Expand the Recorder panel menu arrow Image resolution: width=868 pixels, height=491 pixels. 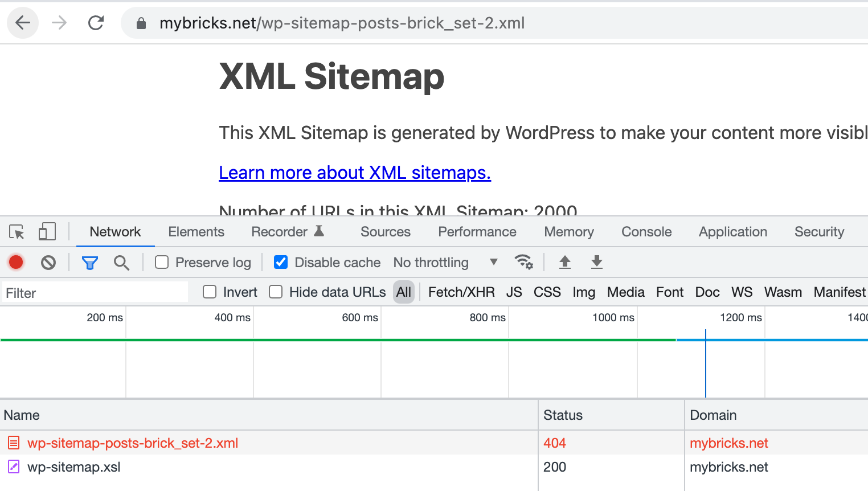pyautogui.click(x=320, y=231)
